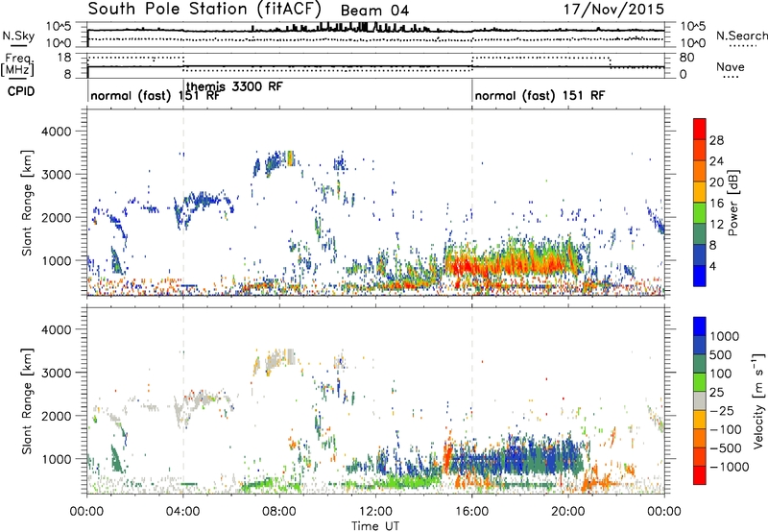This screenshot has height=532, width=768.
Task: Click the 18 frequency axis tick label
Action: pos(64,58)
